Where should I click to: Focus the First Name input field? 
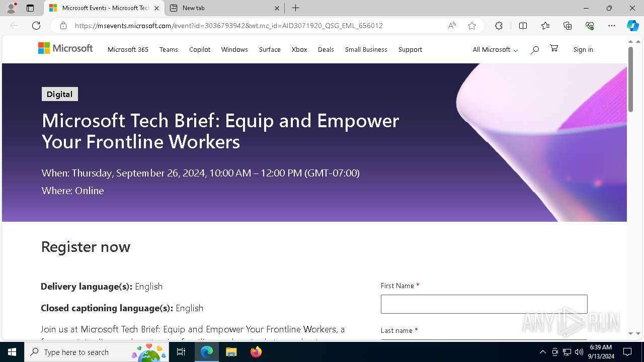[x=484, y=304]
